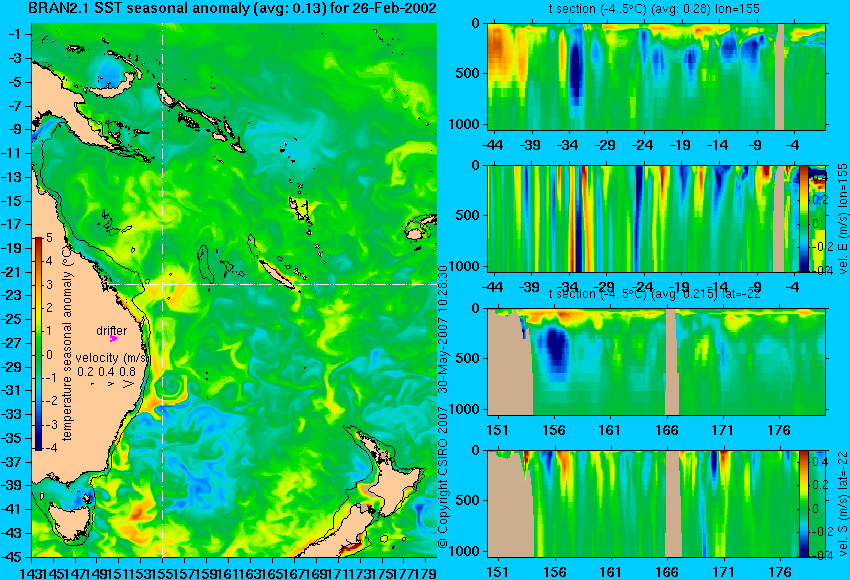Click the temperature anomaly colorbar on the main map

click(38, 344)
